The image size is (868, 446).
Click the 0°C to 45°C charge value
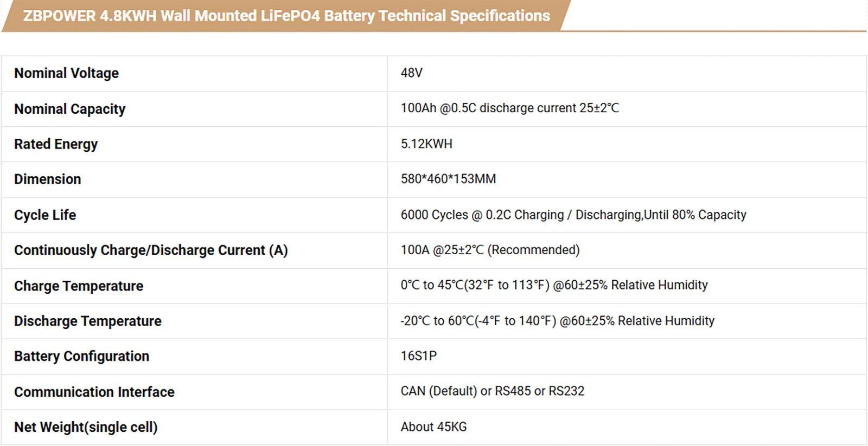click(x=554, y=285)
